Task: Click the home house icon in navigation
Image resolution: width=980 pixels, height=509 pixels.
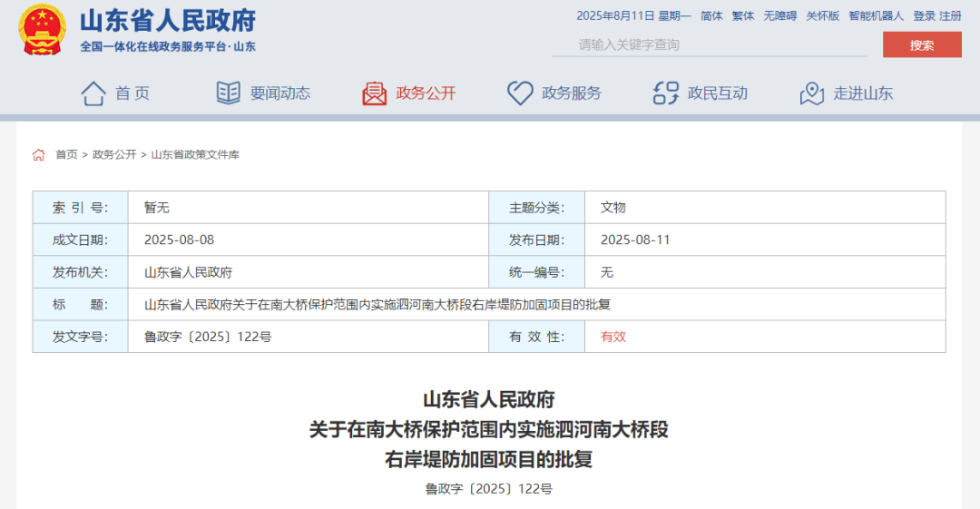Action: click(93, 93)
